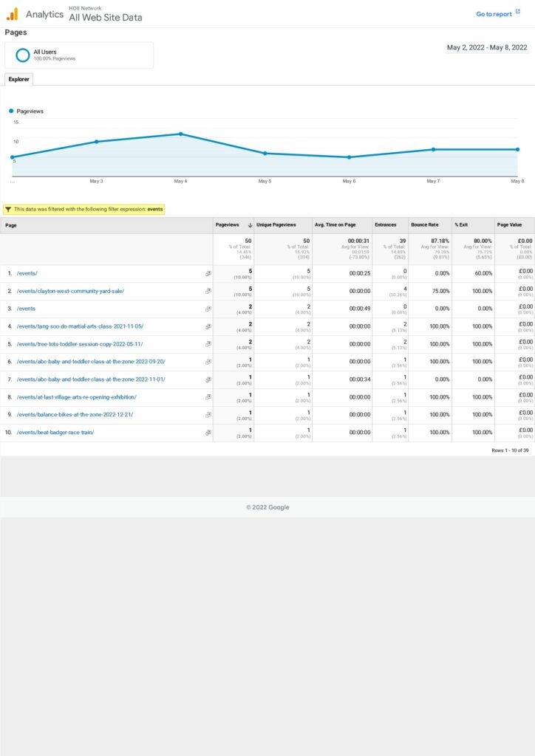Click open-page icon for beat-badger-race-train row
The width and height of the screenshot is (535, 756).
coord(208,433)
